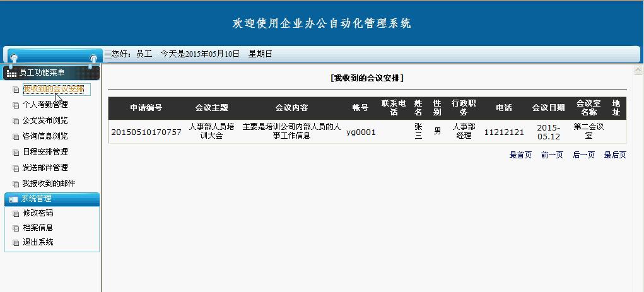Click the icon in 系统管理 header

[x=13, y=199]
